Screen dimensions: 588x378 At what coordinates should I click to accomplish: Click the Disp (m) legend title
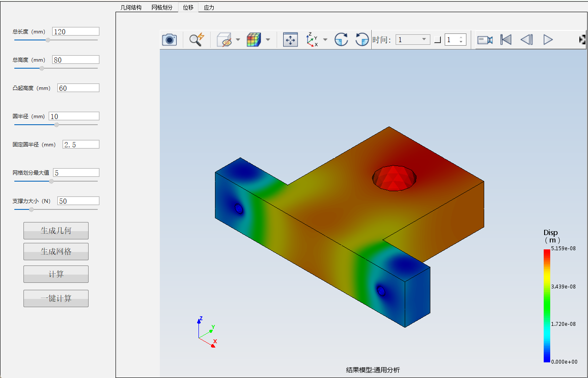pyautogui.click(x=551, y=236)
